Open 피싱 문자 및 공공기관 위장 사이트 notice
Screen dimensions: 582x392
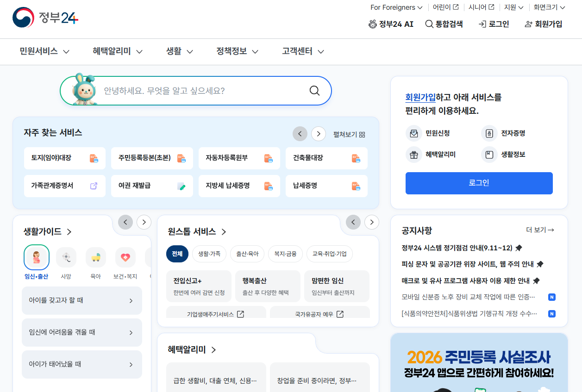click(472, 264)
